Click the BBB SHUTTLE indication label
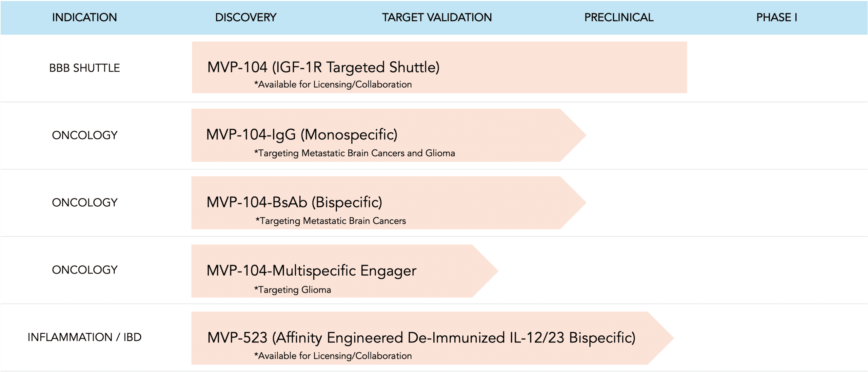This screenshot has width=868, height=372. [x=84, y=68]
